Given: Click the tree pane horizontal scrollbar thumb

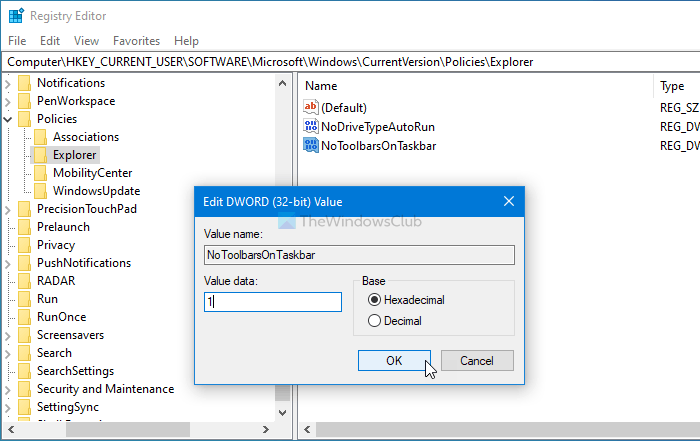Looking at the screenshot, I should pyautogui.click(x=128, y=429).
